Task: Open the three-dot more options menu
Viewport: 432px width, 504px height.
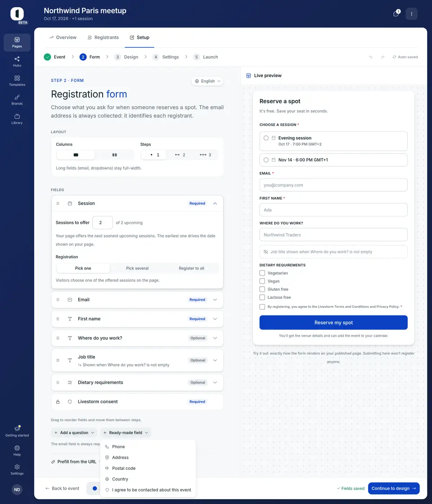Action: click(x=411, y=14)
